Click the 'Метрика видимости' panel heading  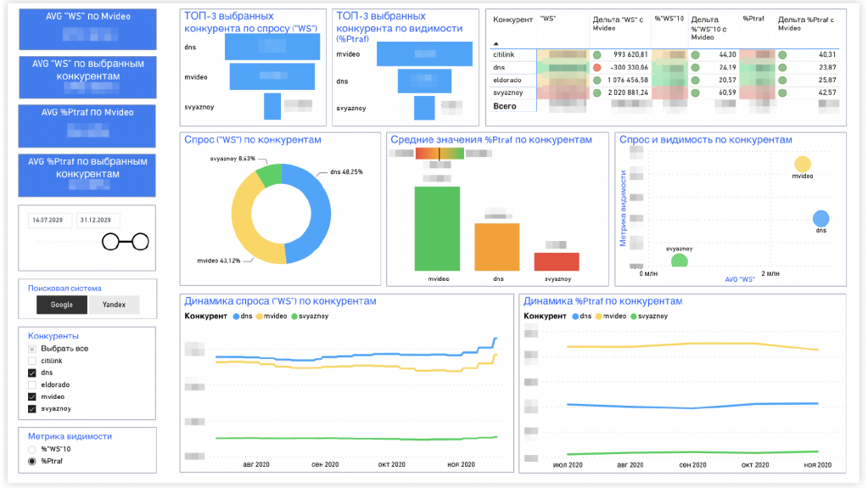point(70,436)
